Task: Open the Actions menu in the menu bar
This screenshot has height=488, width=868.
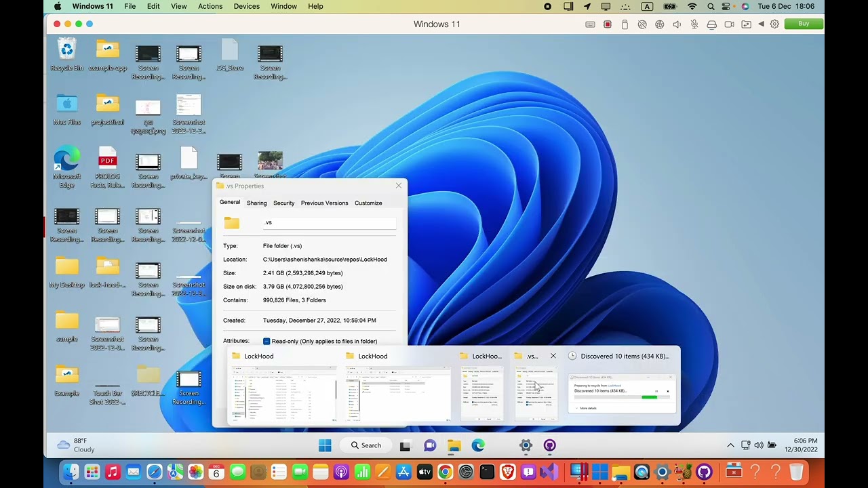Action: [210, 6]
